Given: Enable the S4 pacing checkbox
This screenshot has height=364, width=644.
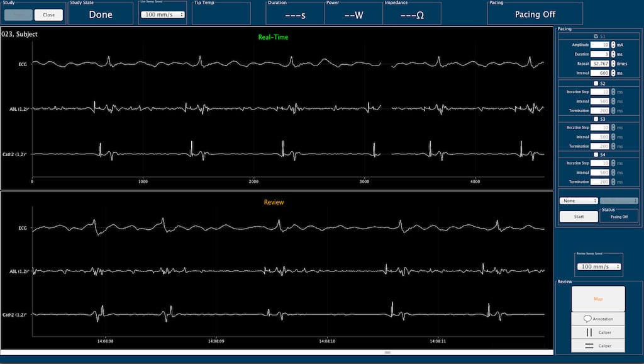Looking at the screenshot, I should [x=596, y=155].
